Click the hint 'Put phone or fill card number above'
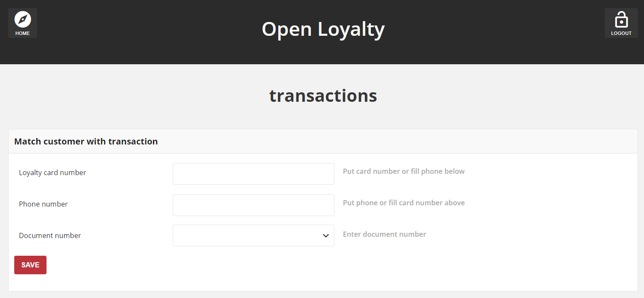 [x=404, y=203]
